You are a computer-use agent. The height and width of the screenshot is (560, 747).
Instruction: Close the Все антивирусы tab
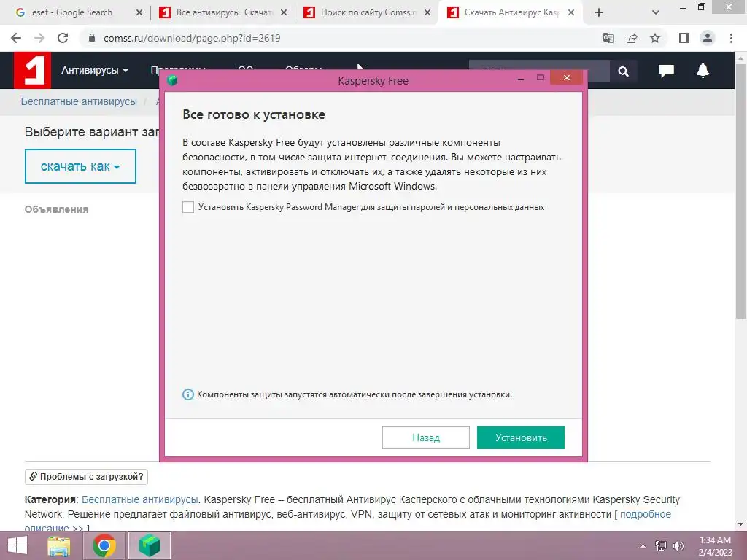[x=284, y=13]
